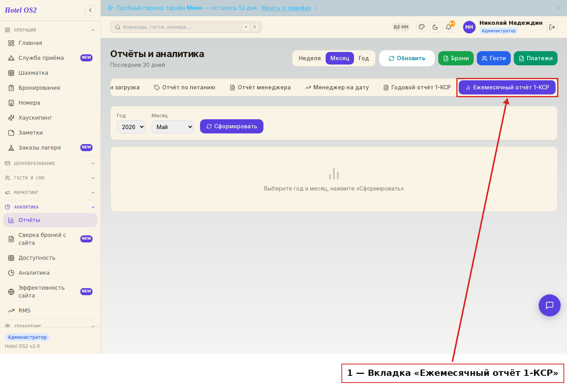Collapse sidebar with chevron button

90,10
